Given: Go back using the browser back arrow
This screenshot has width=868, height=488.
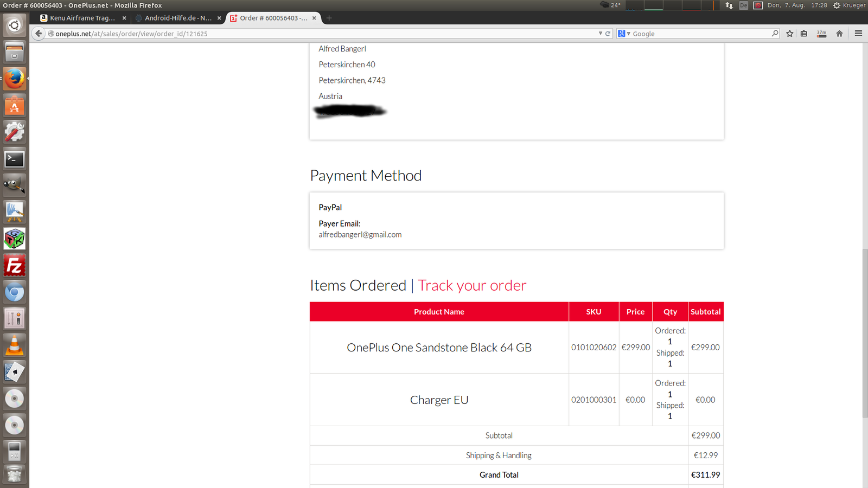Looking at the screenshot, I should (x=39, y=34).
